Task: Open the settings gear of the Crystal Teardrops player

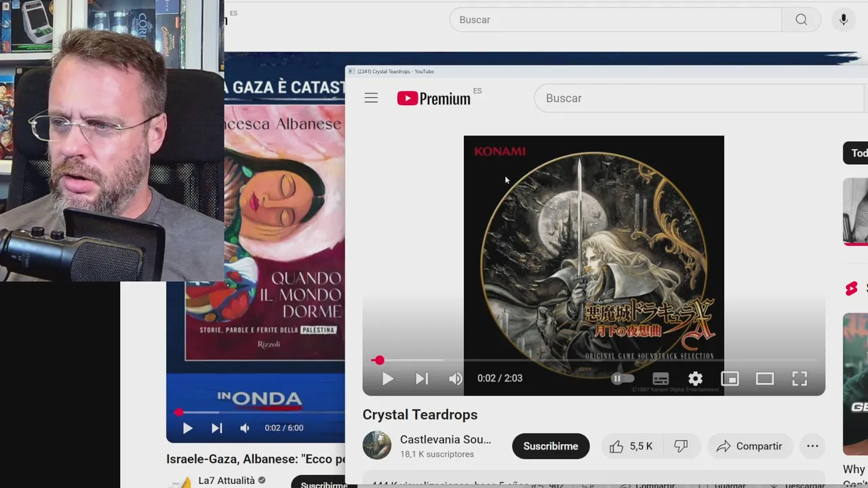Action: [695, 379]
